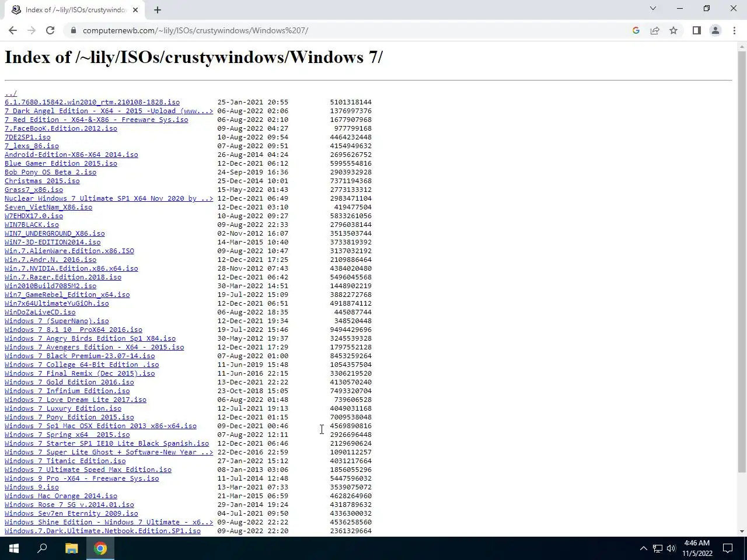Open a new browser tab

point(158,9)
